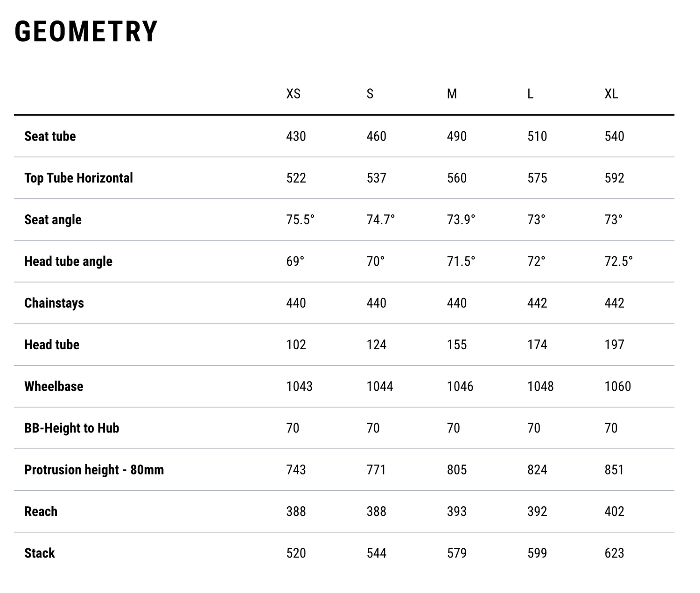Select the XL size column header

[x=611, y=94]
